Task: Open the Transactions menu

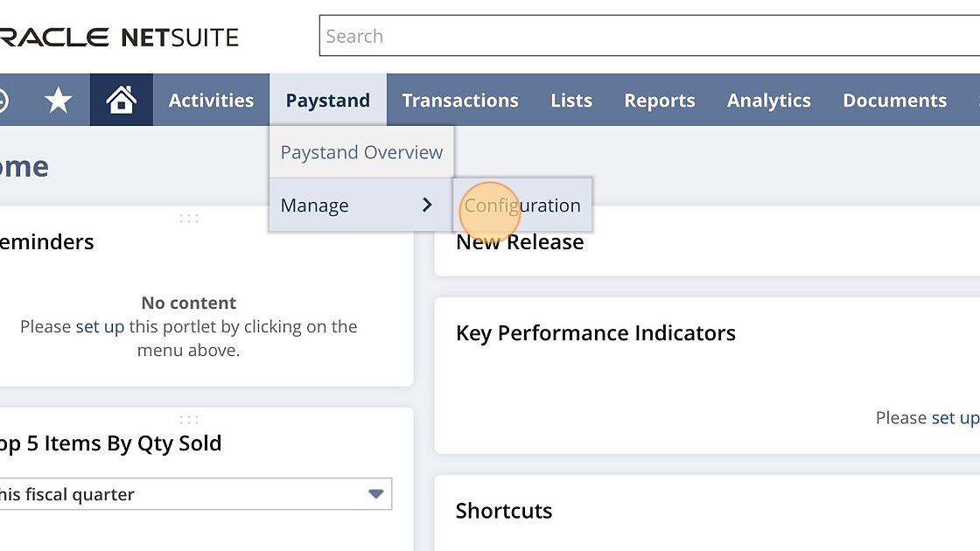Action: tap(460, 100)
